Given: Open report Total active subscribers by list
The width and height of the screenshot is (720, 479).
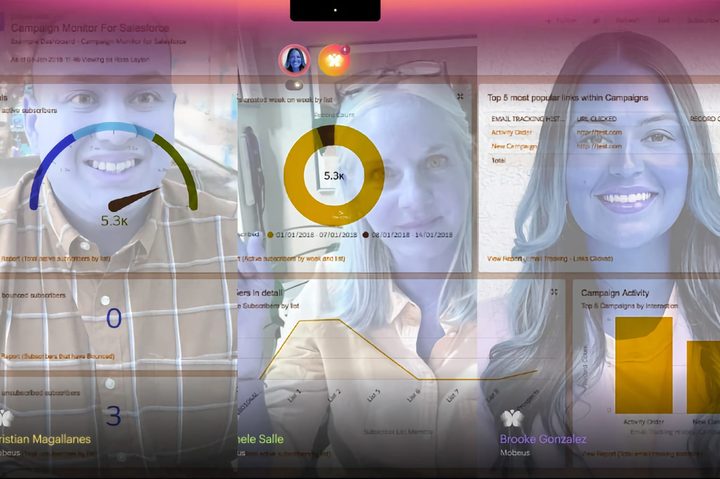Looking at the screenshot, I should pyautogui.click(x=55, y=259).
